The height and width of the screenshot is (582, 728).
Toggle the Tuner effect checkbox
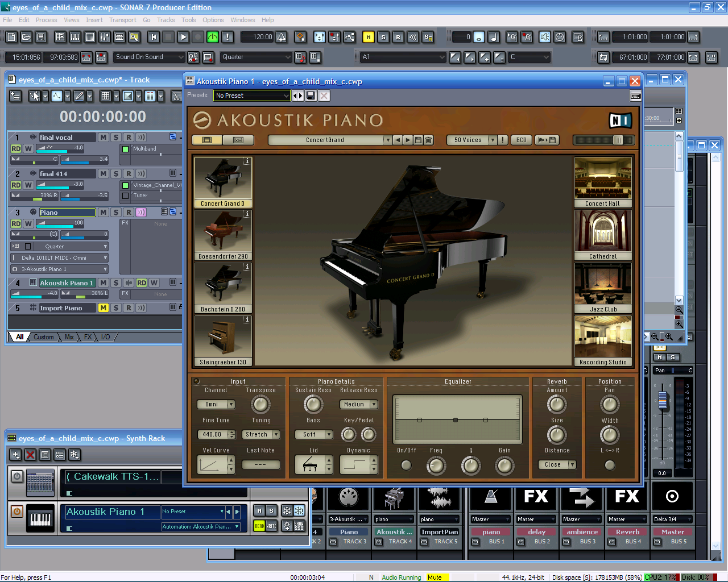coord(126,196)
